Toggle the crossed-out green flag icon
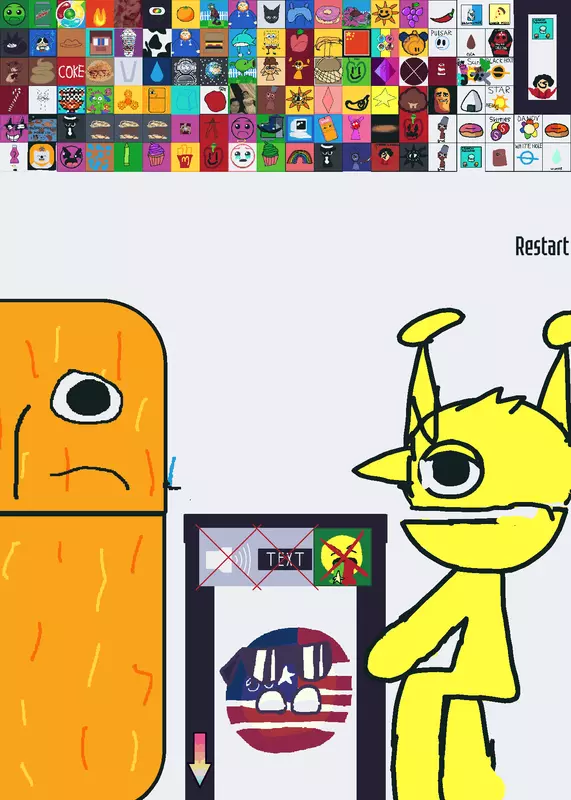This screenshot has height=800, width=571. pyautogui.click(x=342, y=557)
